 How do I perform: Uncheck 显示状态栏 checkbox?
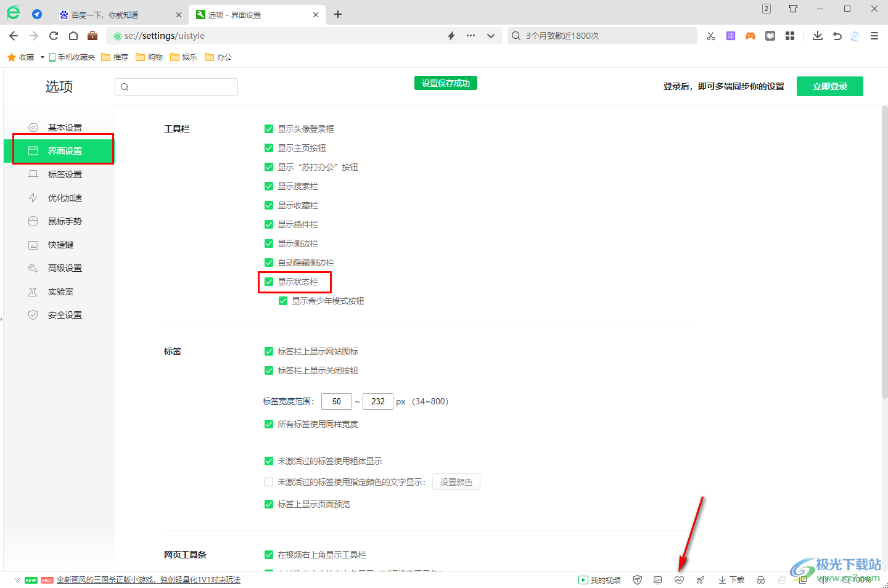pyautogui.click(x=269, y=282)
